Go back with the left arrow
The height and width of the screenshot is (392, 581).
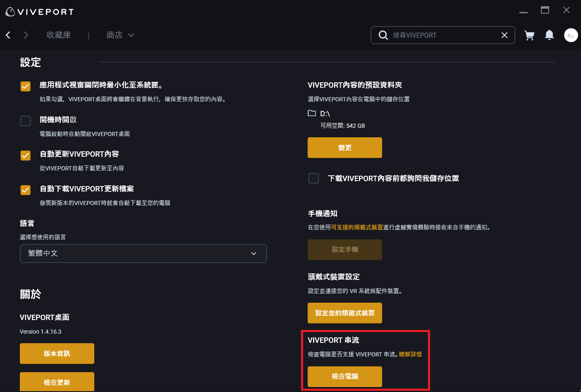click(8, 35)
